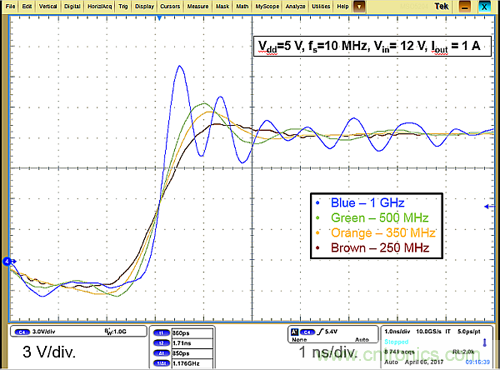Screen dimensions: 500x370
Task: Click the trigger A indicator icon
Action: tap(295, 332)
